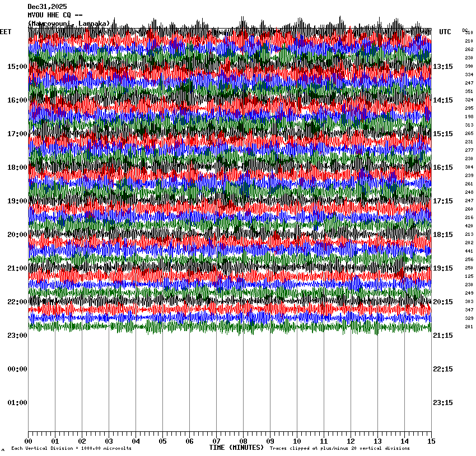476x456 pixels.
Task: Select minute 15 on the time axis
Action: pos(431,441)
